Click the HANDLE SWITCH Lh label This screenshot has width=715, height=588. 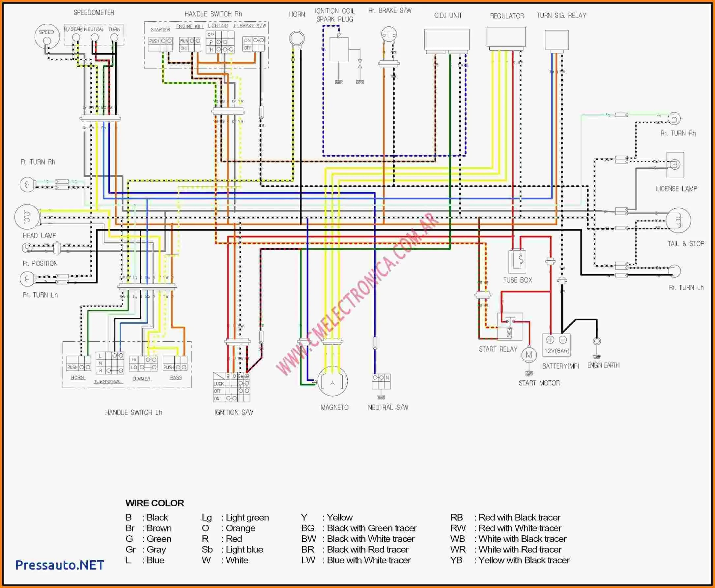click(134, 413)
